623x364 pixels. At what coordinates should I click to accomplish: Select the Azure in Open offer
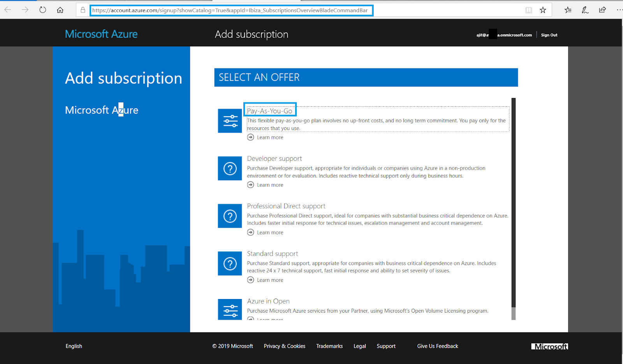coord(268,301)
